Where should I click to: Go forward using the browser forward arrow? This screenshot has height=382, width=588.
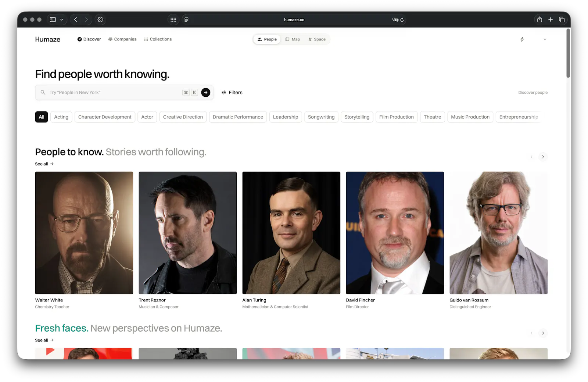point(86,19)
